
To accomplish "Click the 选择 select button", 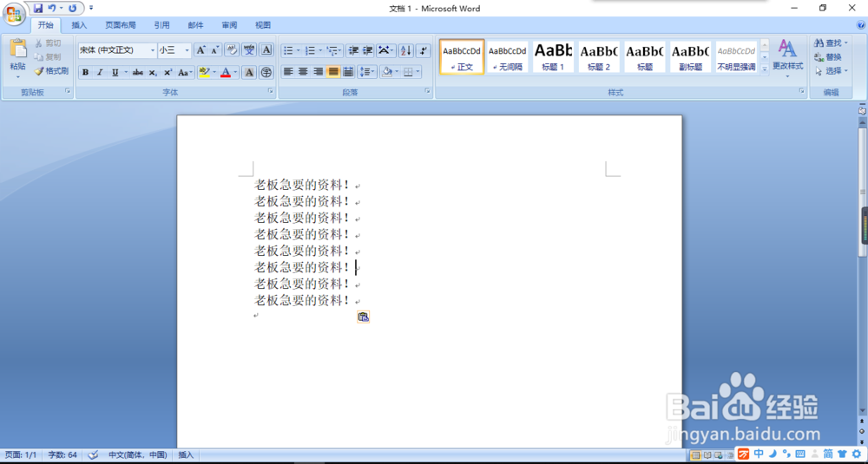I will [832, 71].
